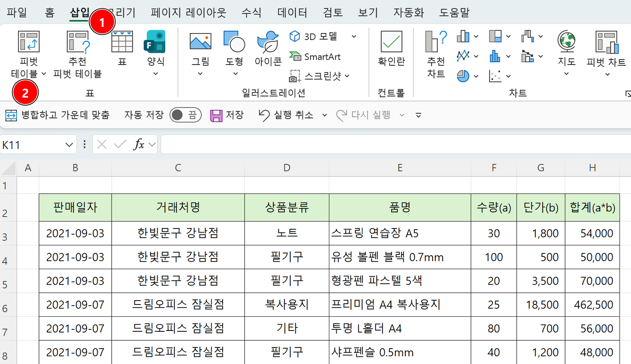Expand the 실행 취소 history dropdown
Screen dimensions: 631x364
pos(325,115)
